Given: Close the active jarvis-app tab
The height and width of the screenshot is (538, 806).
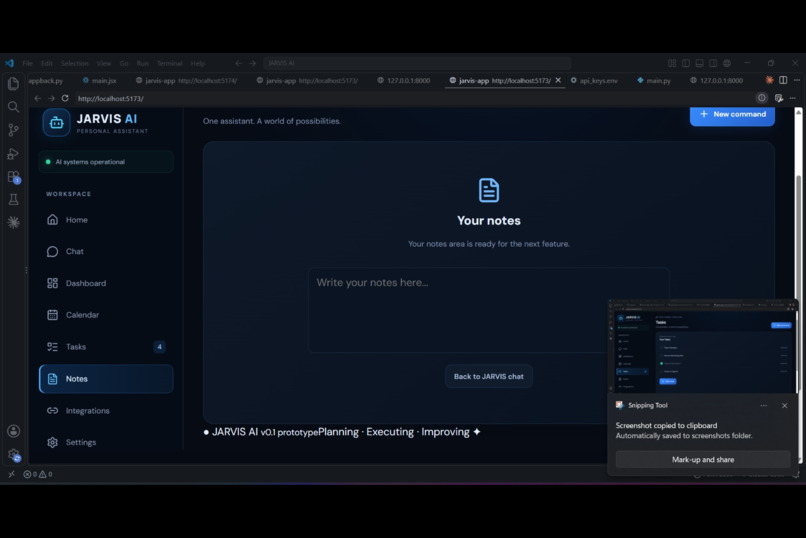Looking at the screenshot, I should click(x=558, y=80).
